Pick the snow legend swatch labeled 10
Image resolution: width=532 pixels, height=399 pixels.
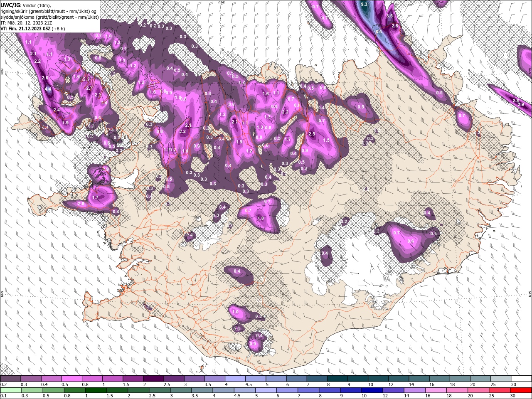pyautogui.click(x=378, y=379)
